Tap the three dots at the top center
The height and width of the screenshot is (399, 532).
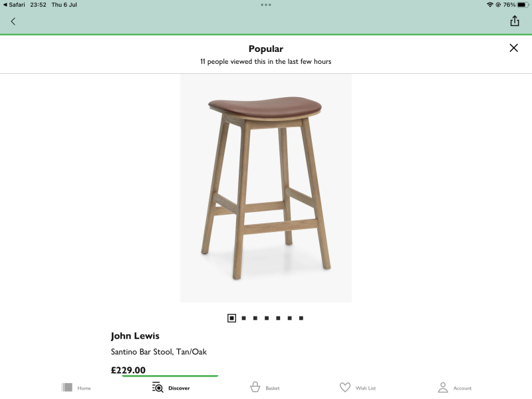(x=266, y=5)
